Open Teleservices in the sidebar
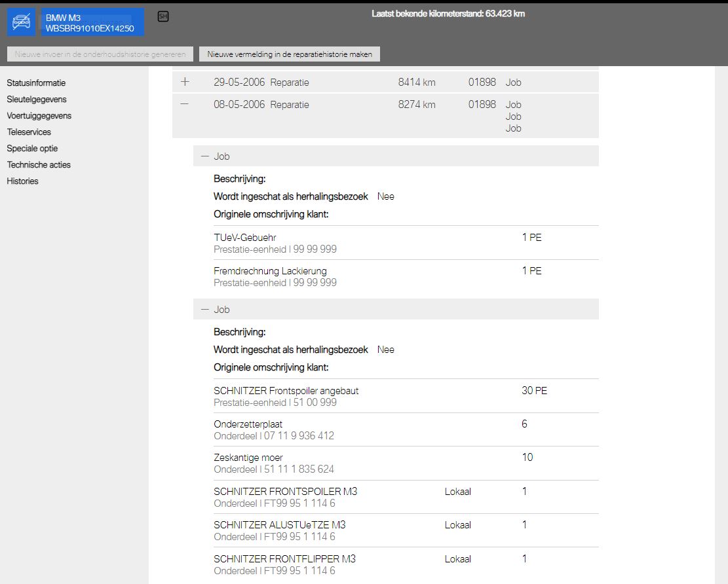Image resolution: width=728 pixels, height=584 pixels. pyautogui.click(x=29, y=132)
